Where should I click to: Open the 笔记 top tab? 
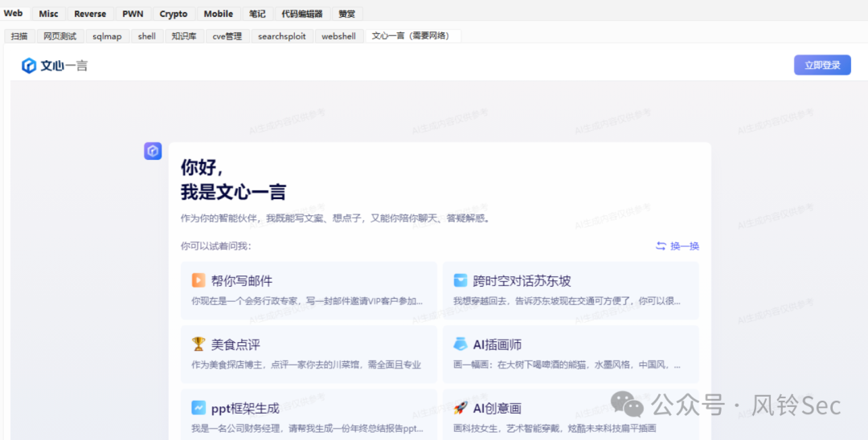pyautogui.click(x=257, y=14)
